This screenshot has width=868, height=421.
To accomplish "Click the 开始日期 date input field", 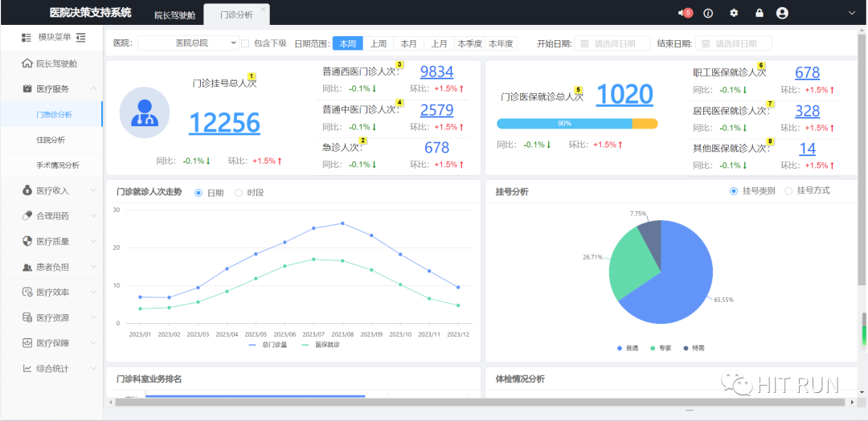I will [612, 43].
